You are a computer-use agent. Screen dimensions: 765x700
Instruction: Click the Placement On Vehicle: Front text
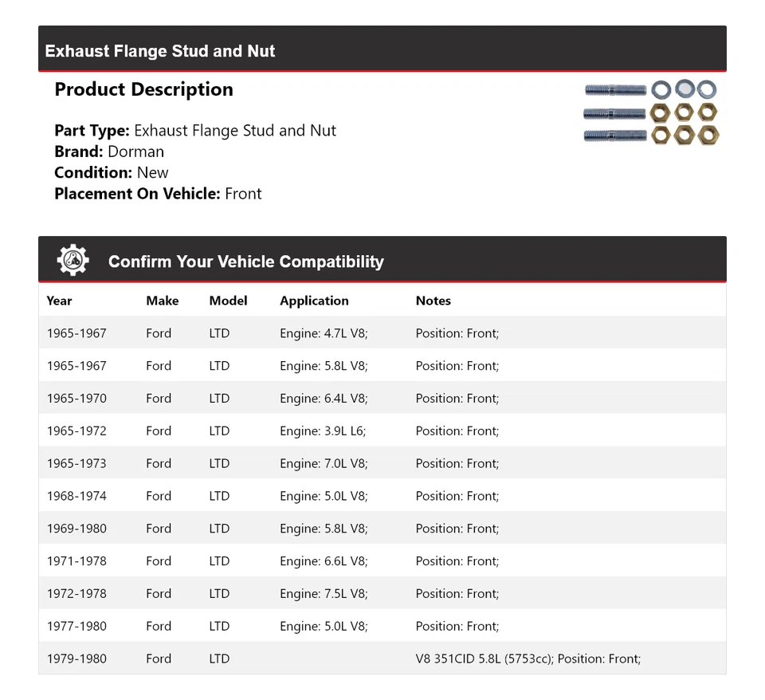click(158, 194)
